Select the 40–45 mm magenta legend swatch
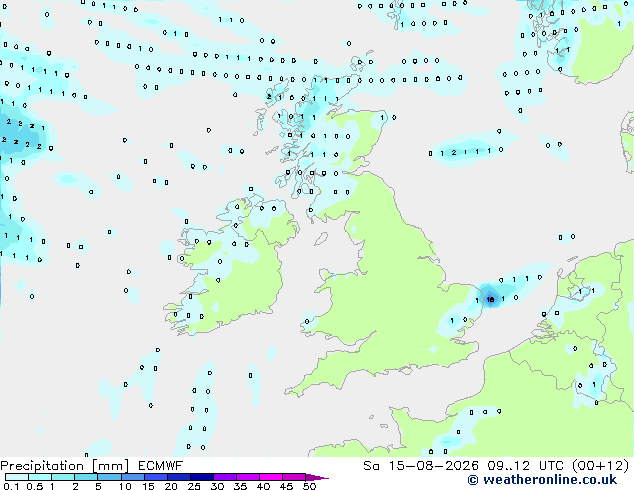The width and height of the screenshot is (634, 490). coord(271,477)
